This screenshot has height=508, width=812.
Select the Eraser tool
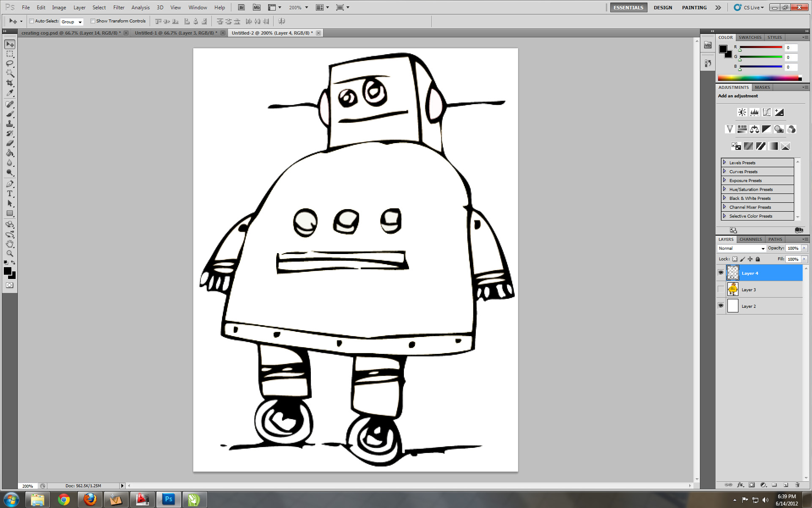(10, 143)
